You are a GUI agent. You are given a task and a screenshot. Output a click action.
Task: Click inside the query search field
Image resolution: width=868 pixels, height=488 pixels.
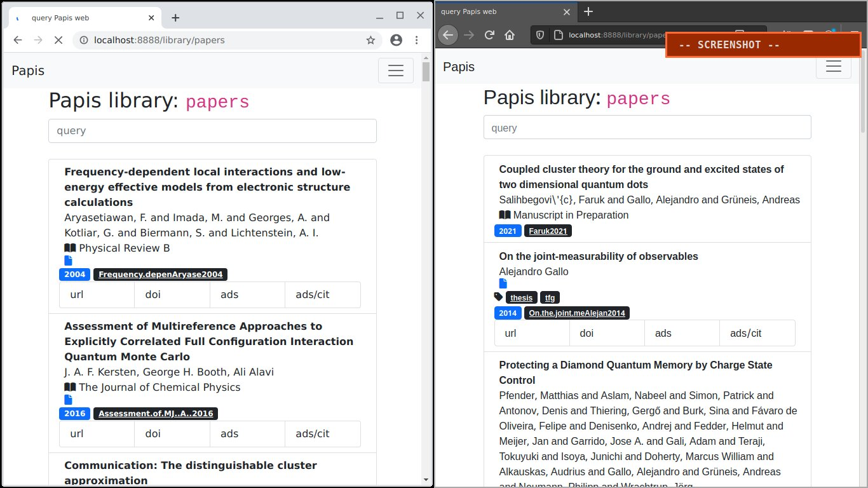[x=212, y=131]
